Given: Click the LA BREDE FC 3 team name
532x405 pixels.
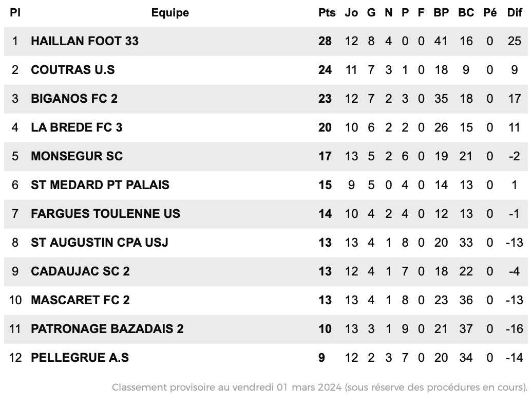Looking at the screenshot, I should click(77, 127).
